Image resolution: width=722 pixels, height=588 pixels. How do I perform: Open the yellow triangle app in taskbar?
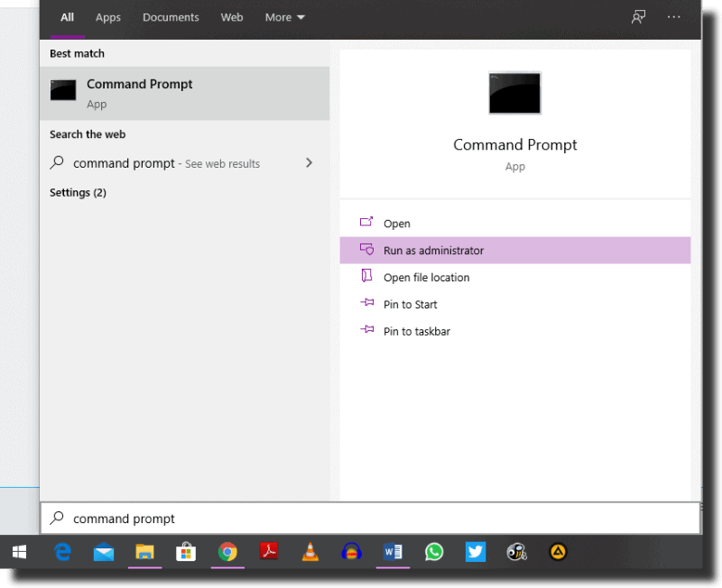click(558, 552)
